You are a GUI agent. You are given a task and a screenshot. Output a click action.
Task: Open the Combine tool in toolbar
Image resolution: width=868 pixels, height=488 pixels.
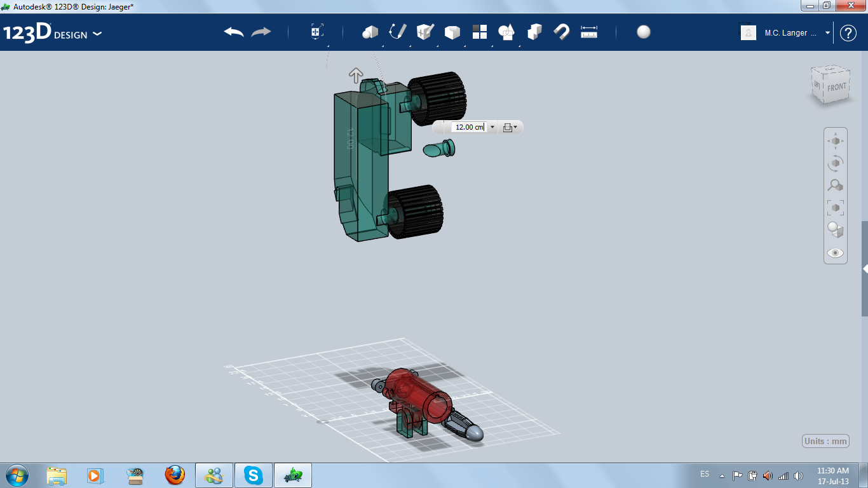pyautogui.click(x=534, y=32)
